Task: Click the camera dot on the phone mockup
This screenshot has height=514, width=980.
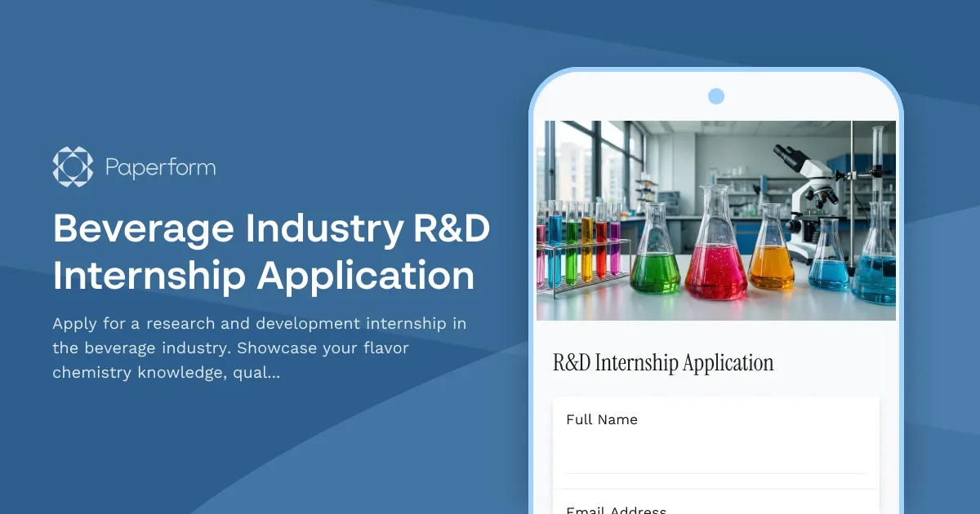Action: (x=715, y=95)
